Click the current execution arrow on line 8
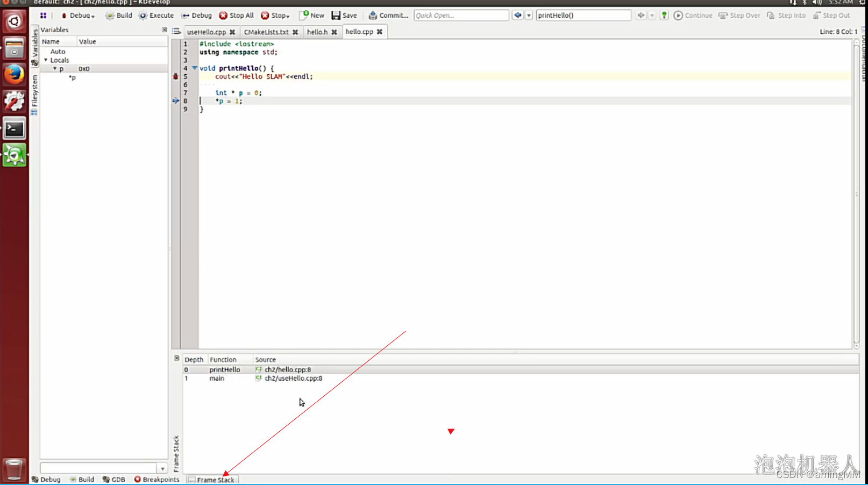This screenshot has height=485, width=868. click(x=175, y=101)
